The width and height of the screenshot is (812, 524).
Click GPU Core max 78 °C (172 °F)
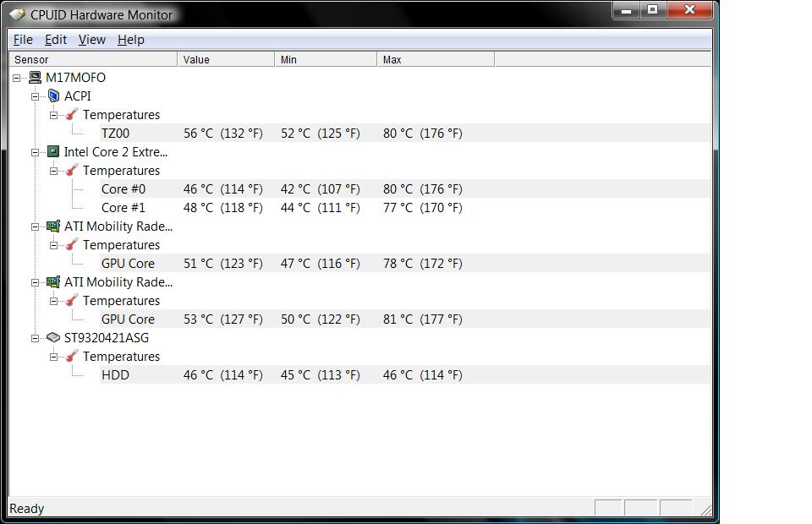[423, 264]
